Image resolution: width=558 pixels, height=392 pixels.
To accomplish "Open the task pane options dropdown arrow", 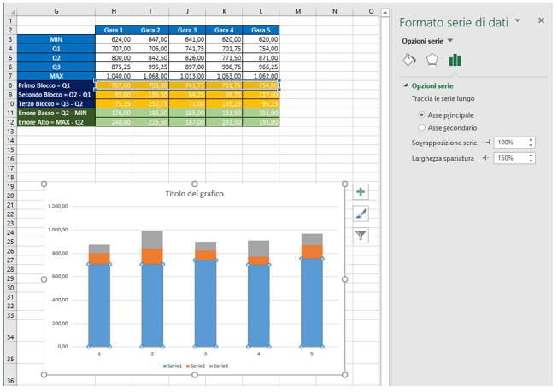I will point(518,20).
